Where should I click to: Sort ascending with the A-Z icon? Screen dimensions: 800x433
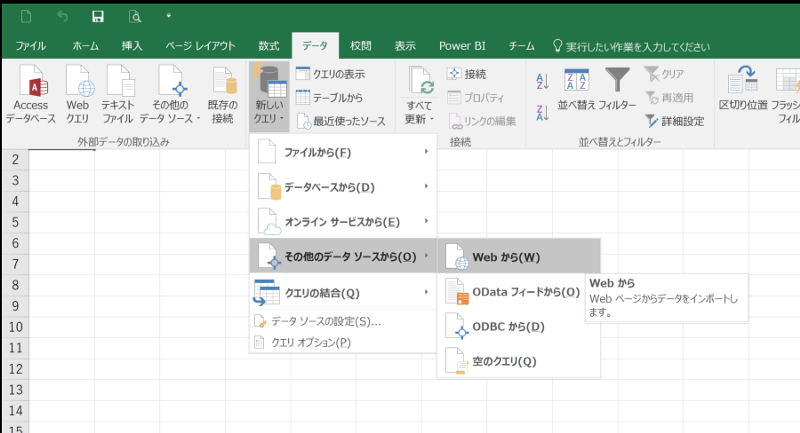coord(543,82)
